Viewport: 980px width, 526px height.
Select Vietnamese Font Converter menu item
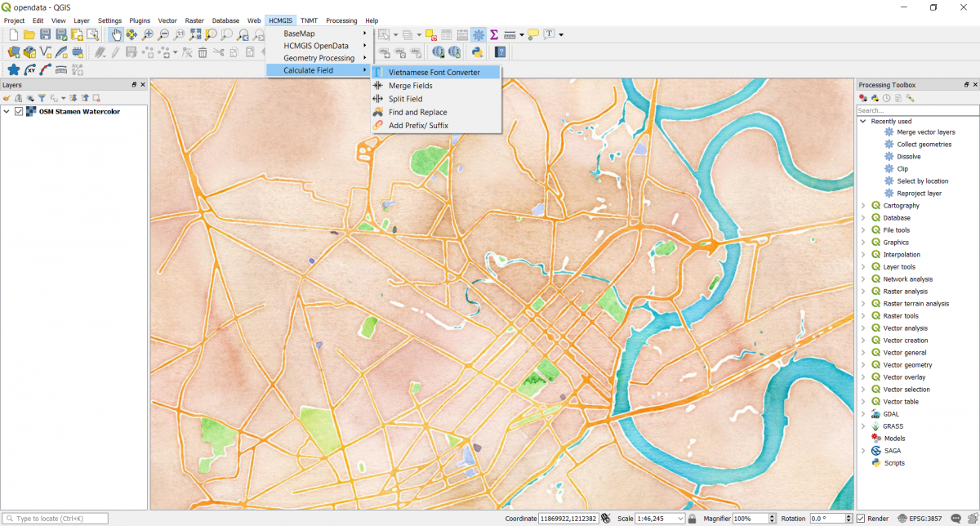434,73
